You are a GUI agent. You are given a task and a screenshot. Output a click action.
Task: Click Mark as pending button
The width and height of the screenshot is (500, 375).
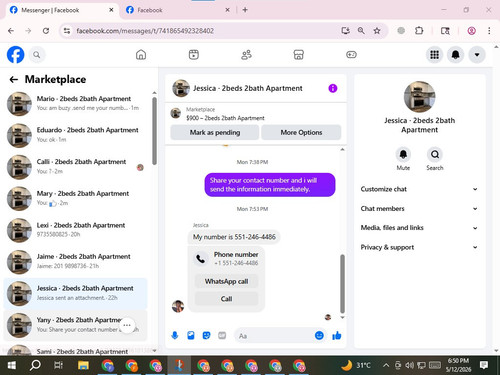215,132
